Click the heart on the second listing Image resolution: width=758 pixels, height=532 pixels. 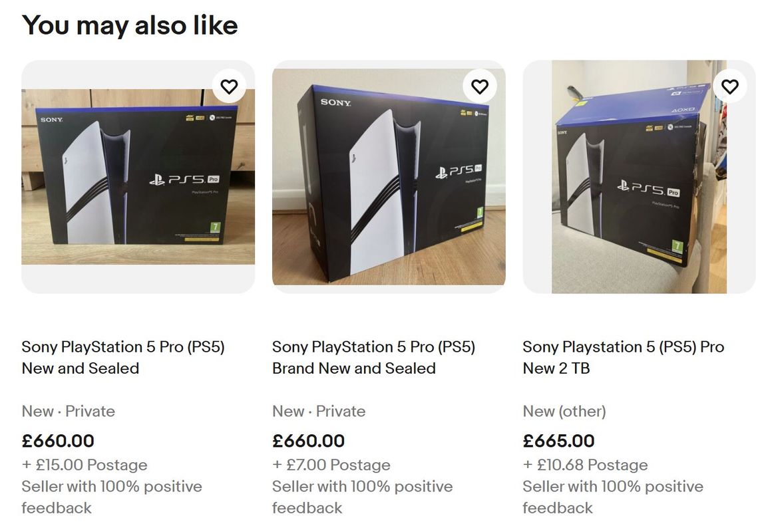tap(480, 86)
